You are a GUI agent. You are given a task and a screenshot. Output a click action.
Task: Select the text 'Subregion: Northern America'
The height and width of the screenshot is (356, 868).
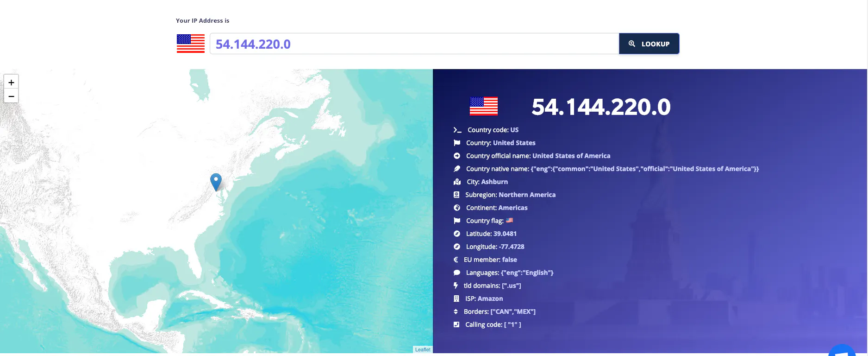click(x=511, y=195)
